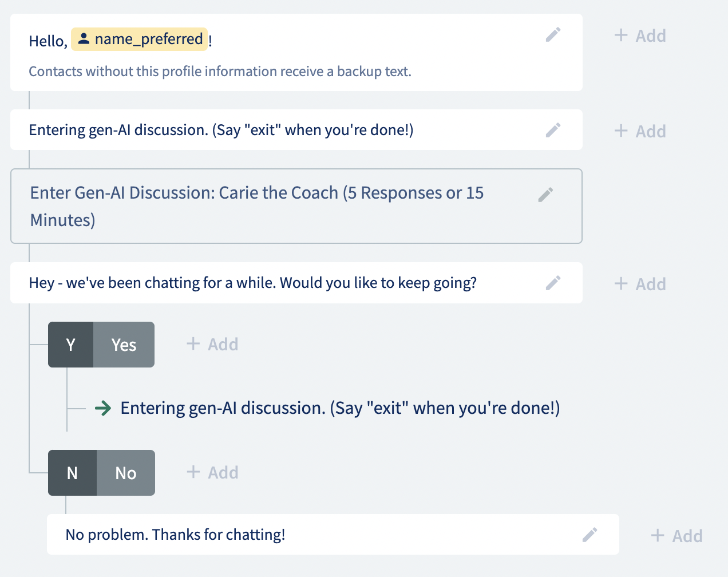Click the 'No problem. Thanks for chatting!' text

[x=175, y=535]
